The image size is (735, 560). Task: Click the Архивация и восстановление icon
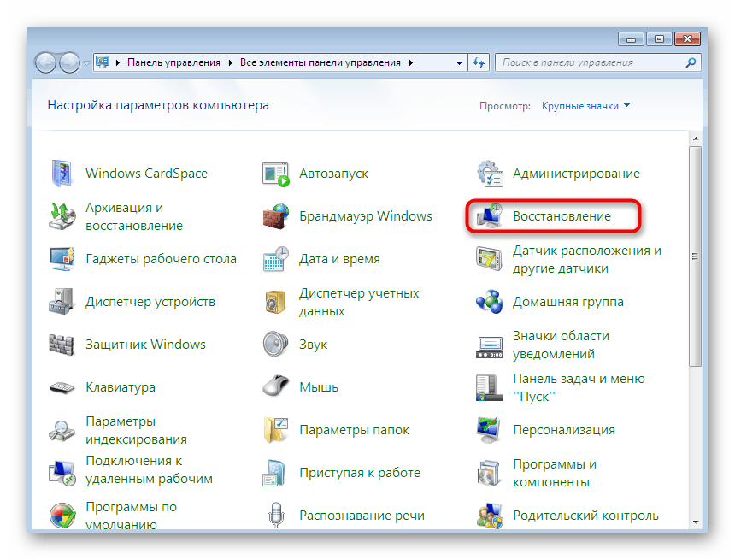click(x=62, y=216)
